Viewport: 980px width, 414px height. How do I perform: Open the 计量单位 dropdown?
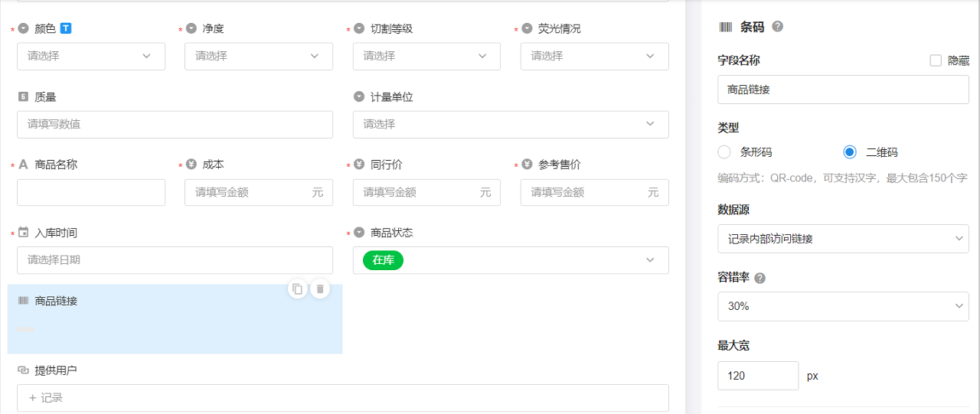click(511, 124)
